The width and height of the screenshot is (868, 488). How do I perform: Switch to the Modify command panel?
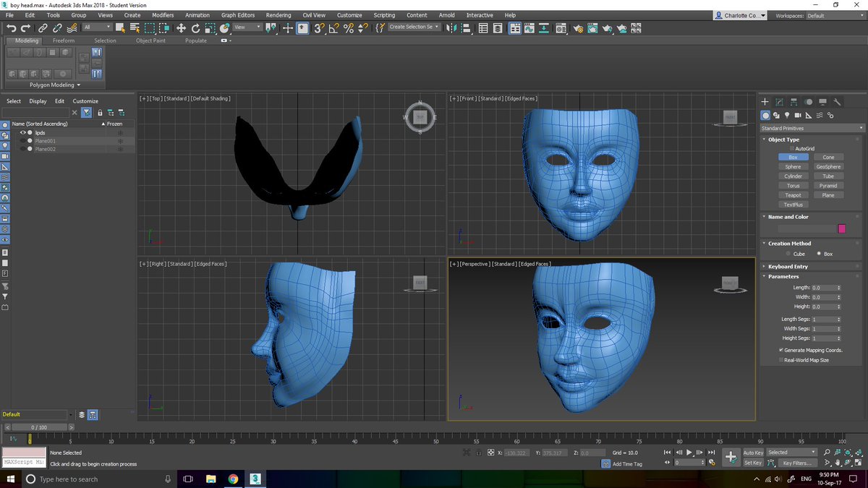tap(778, 102)
